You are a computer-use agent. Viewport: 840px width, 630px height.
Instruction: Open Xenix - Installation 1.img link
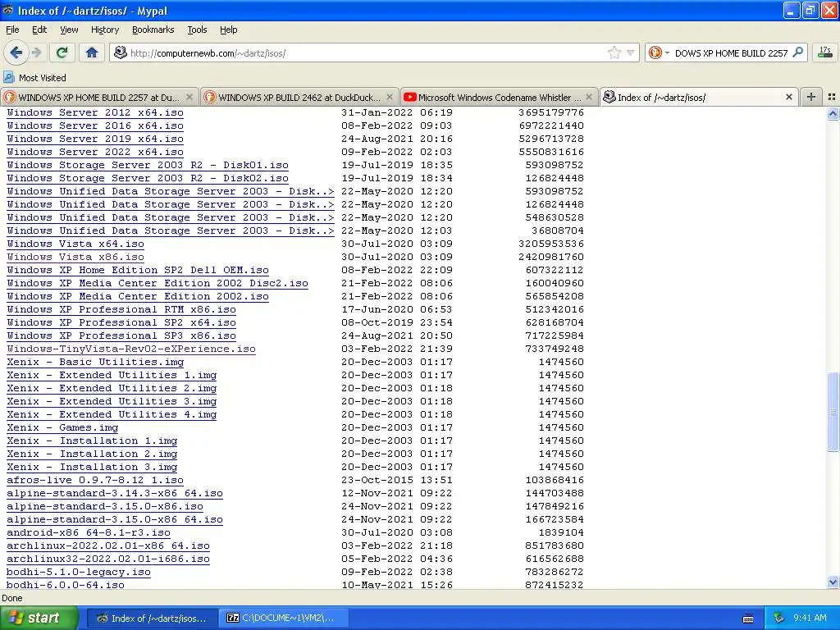(92, 441)
